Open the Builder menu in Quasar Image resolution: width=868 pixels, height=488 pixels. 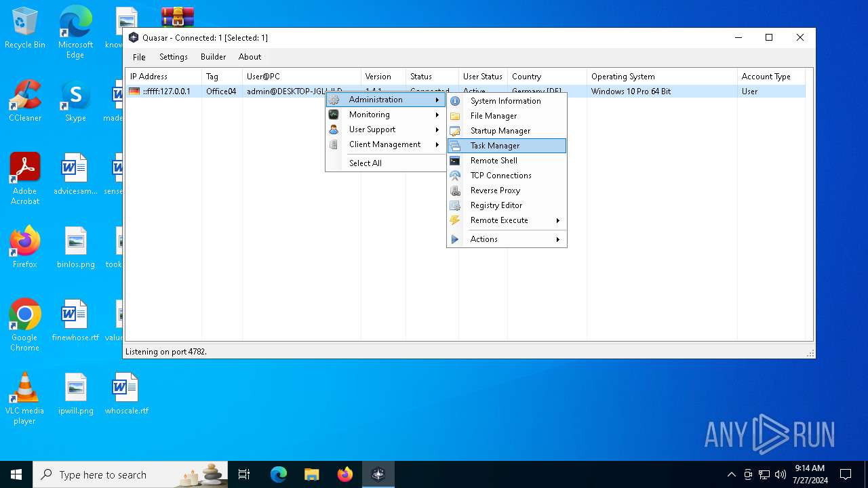[213, 57]
